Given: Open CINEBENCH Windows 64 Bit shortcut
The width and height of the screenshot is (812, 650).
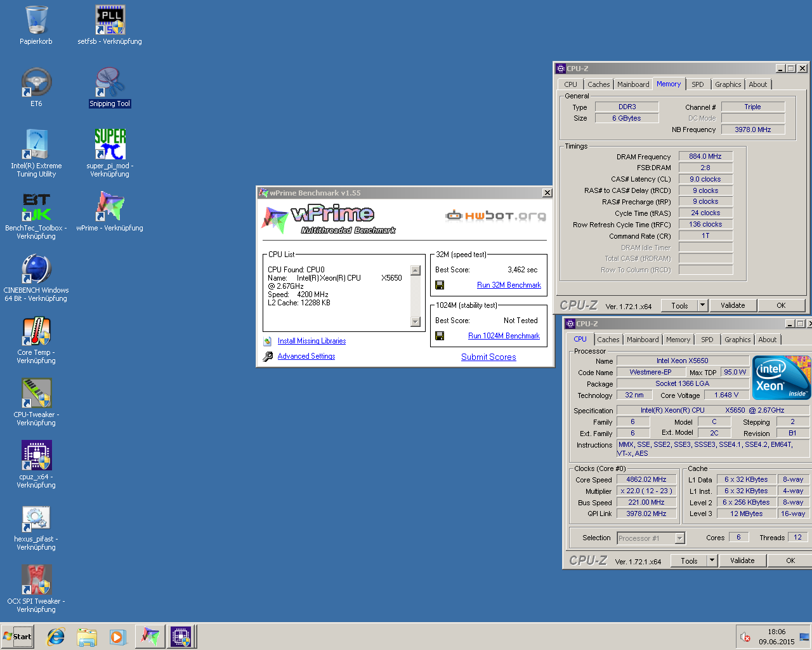Looking at the screenshot, I should (36, 269).
